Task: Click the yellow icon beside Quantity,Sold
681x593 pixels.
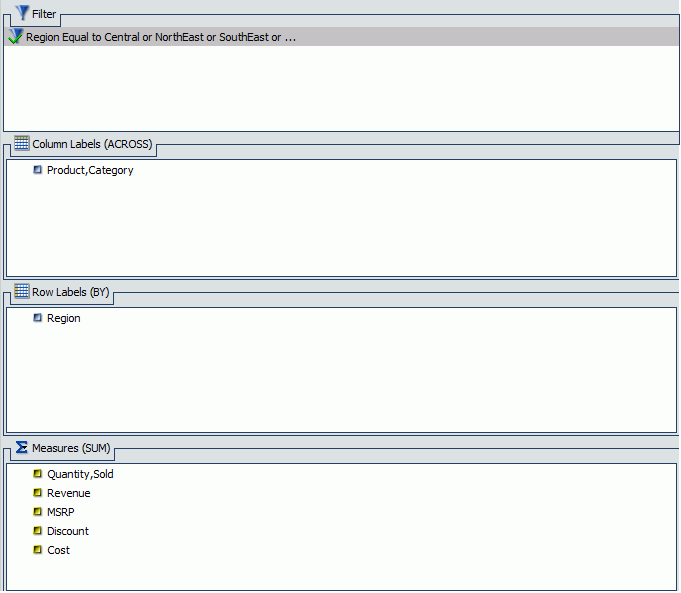Action: (x=38, y=474)
